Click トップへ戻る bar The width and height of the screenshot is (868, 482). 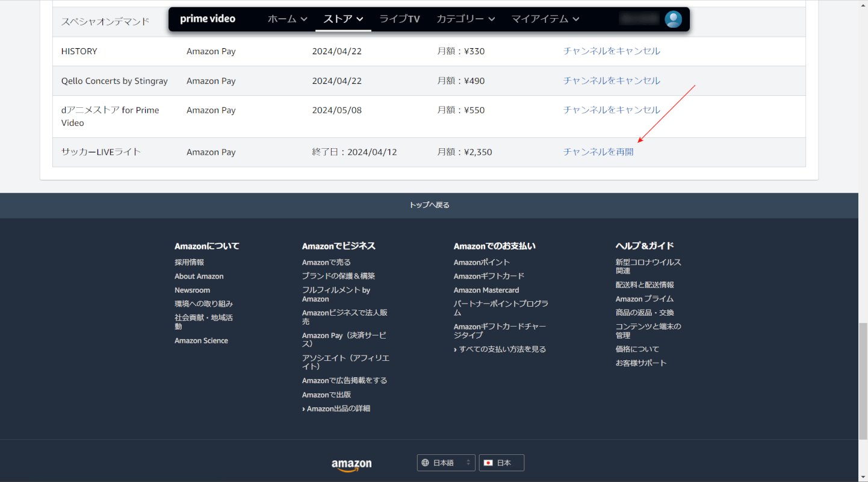429,205
